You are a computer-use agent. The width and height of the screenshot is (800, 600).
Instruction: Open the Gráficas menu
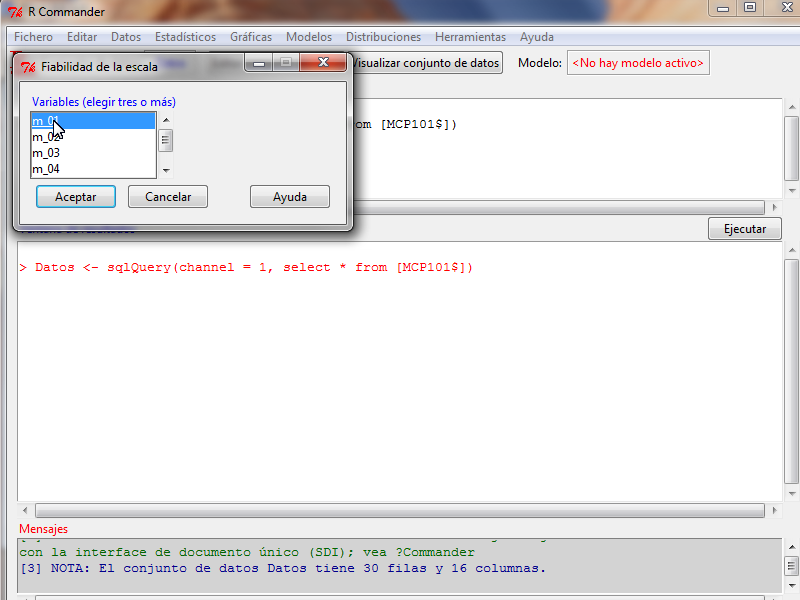click(250, 37)
